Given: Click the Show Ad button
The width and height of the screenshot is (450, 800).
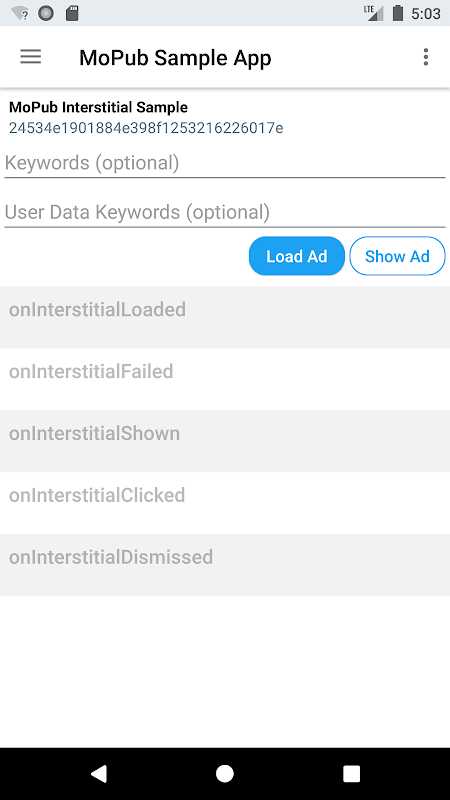Looking at the screenshot, I should [397, 256].
